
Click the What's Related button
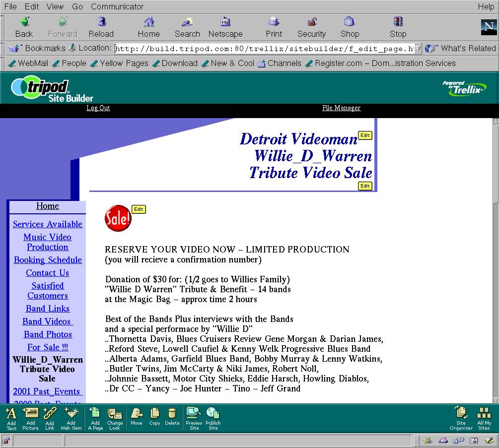click(x=460, y=48)
